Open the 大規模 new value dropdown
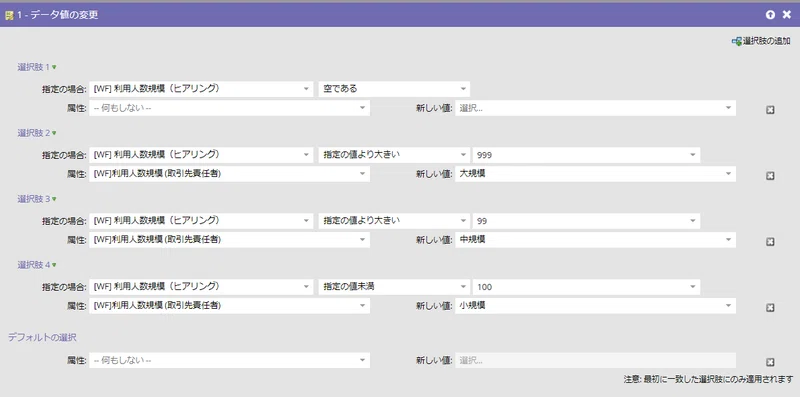The image size is (800, 397). [595, 173]
